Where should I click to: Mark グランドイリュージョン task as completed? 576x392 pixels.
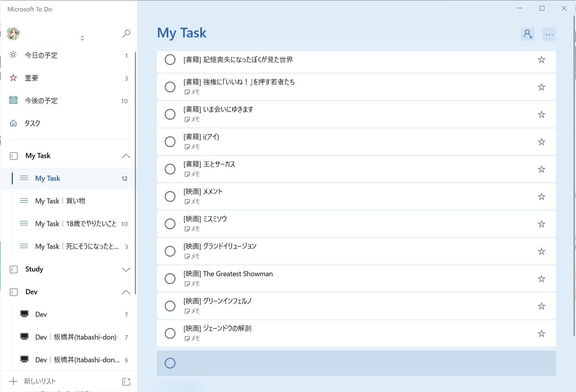click(170, 251)
